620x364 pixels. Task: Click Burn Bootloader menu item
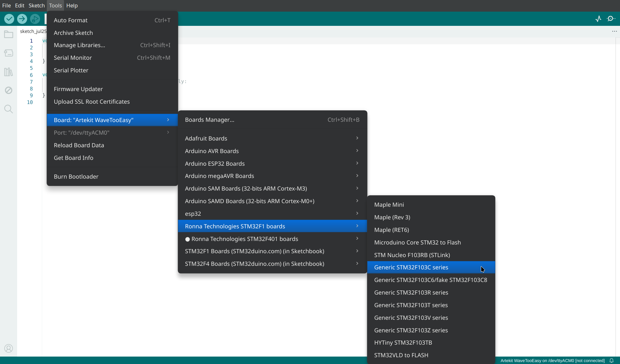[112, 176]
